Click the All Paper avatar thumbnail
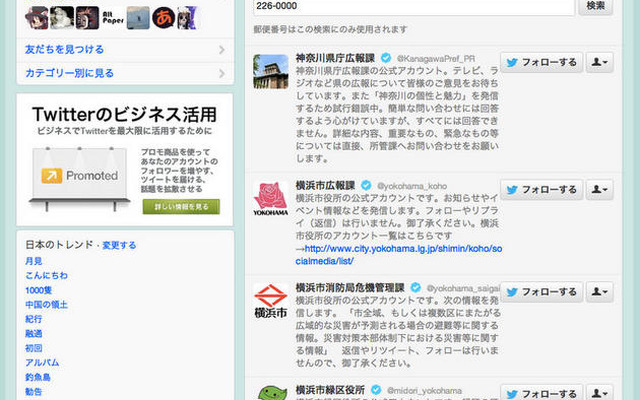 click(113, 18)
